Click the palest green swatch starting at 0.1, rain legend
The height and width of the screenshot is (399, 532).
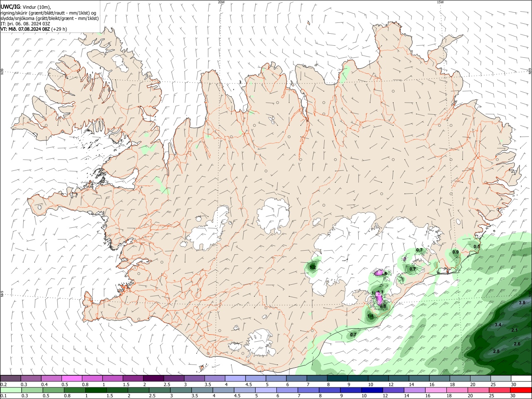[x=11, y=390]
